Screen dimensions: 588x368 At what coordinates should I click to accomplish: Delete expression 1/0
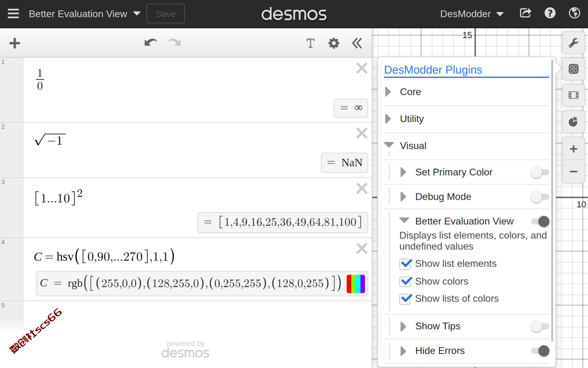[362, 68]
